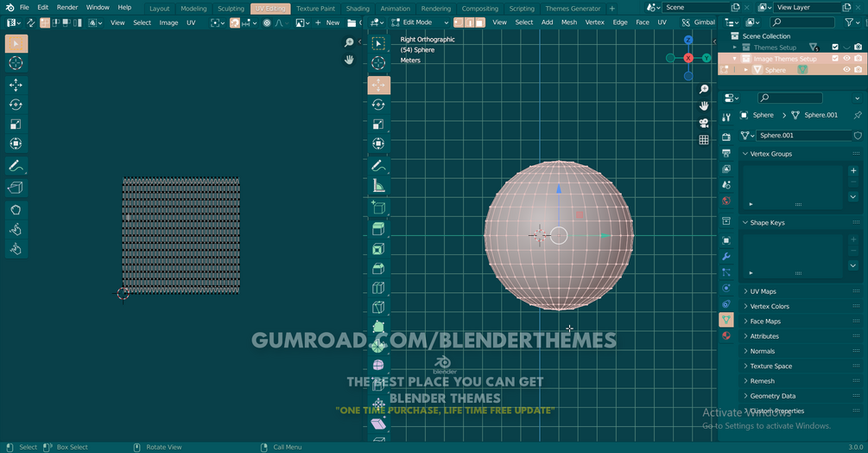868x453 pixels.
Task: Activate Select Box tool in 3D viewport
Action: pos(378,43)
